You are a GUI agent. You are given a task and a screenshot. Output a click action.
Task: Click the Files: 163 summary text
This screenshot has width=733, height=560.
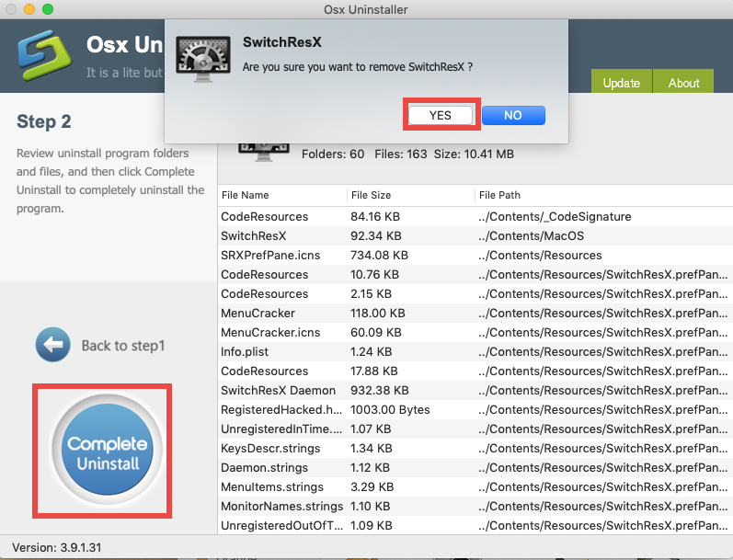[x=401, y=154]
